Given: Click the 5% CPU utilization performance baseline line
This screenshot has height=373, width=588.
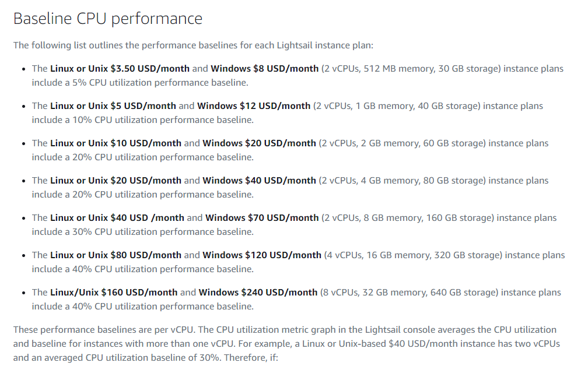Looking at the screenshot, I should (x=140, y=83).
